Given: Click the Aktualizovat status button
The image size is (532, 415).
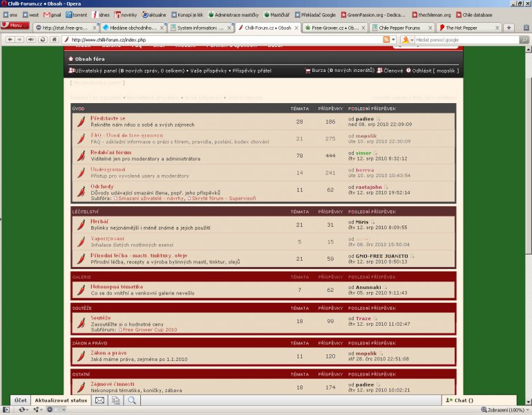Looking at the screenshot, I should tap(61, 400).
